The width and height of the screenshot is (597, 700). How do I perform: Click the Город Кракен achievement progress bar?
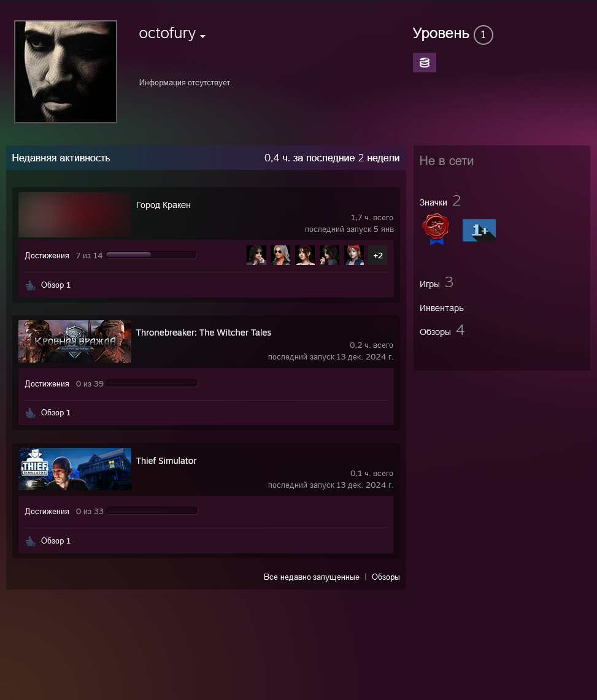(x=152, y=255)
